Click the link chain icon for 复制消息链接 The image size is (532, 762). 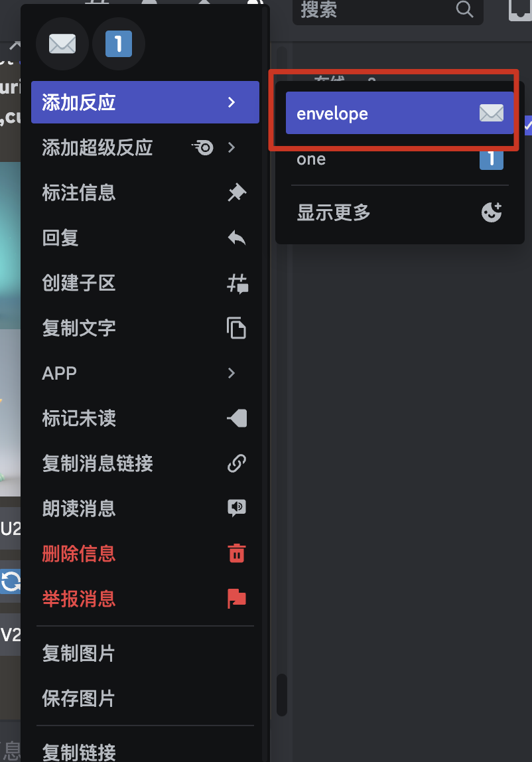pyautogui.click(x=237, y=463)
